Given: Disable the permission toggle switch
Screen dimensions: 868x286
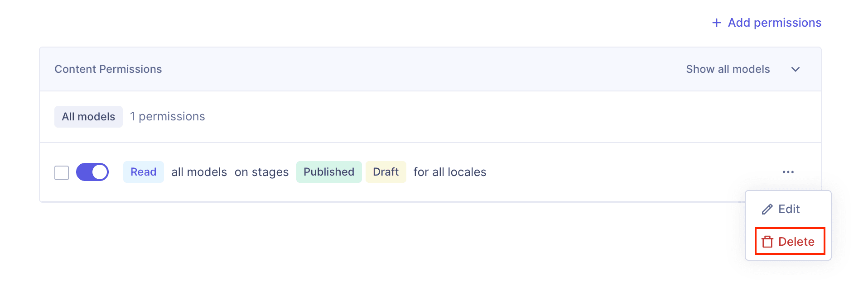Looking at the screenshot, I should [92, 172].
